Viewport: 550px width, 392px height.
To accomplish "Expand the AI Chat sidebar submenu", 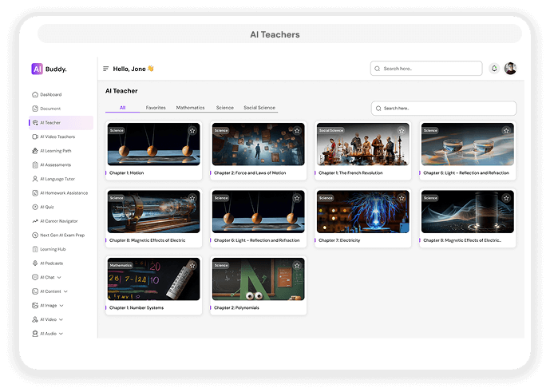I will coord(59,277).
